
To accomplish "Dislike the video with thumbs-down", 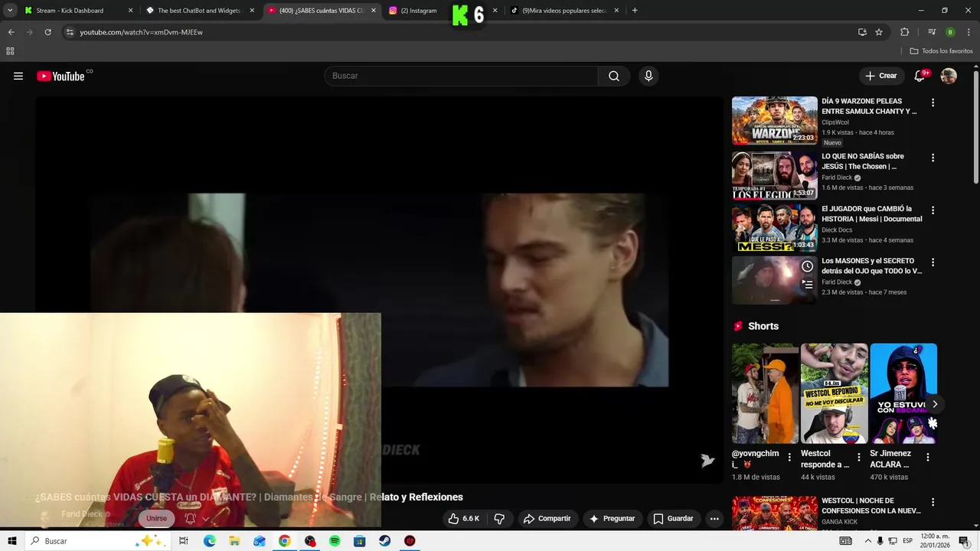I will [499, 518].
